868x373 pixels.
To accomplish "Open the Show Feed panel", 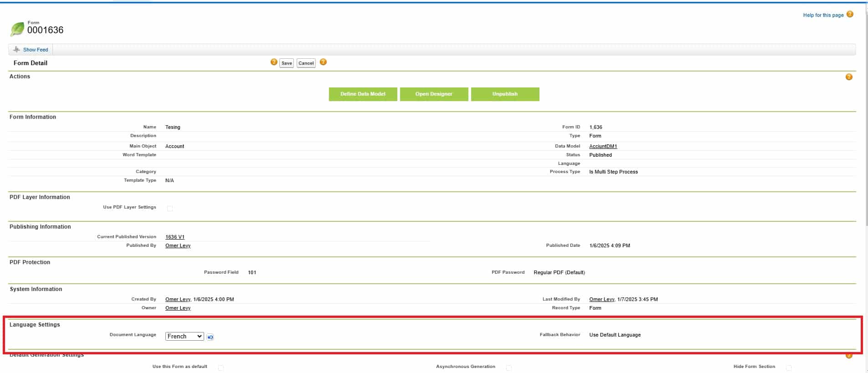I will click(x=36, y=50).
